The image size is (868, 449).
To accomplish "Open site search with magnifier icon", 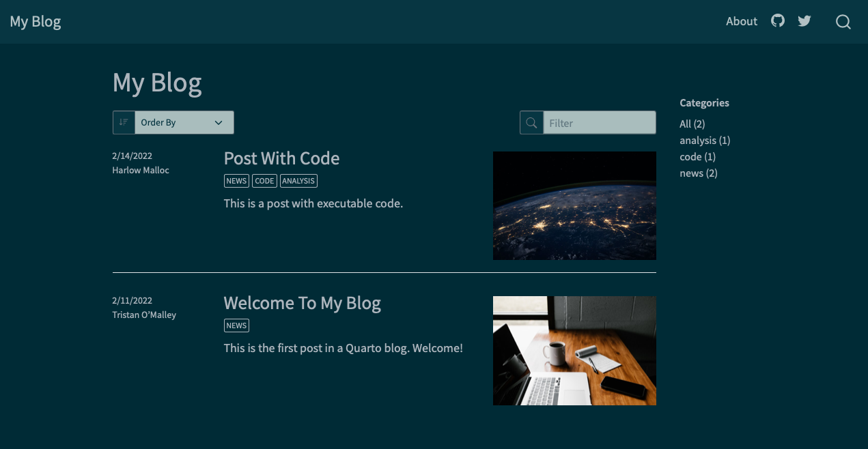I will [x=843, y=22].
